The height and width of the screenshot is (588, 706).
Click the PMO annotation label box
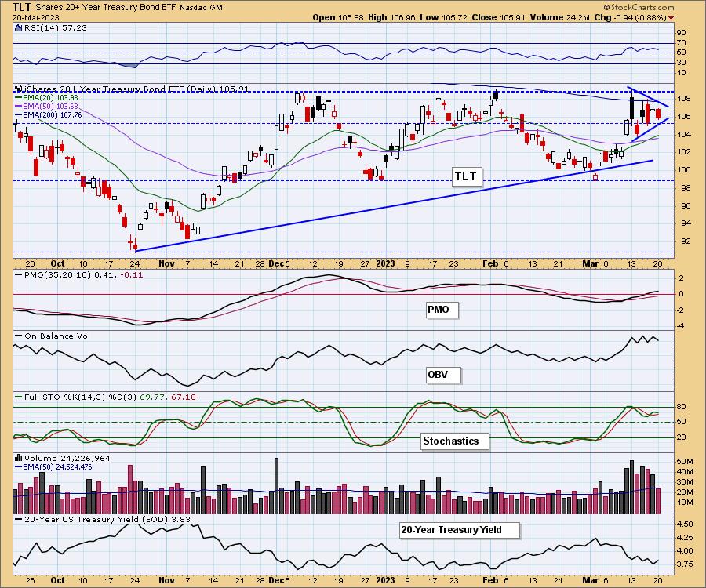(442, 310)
